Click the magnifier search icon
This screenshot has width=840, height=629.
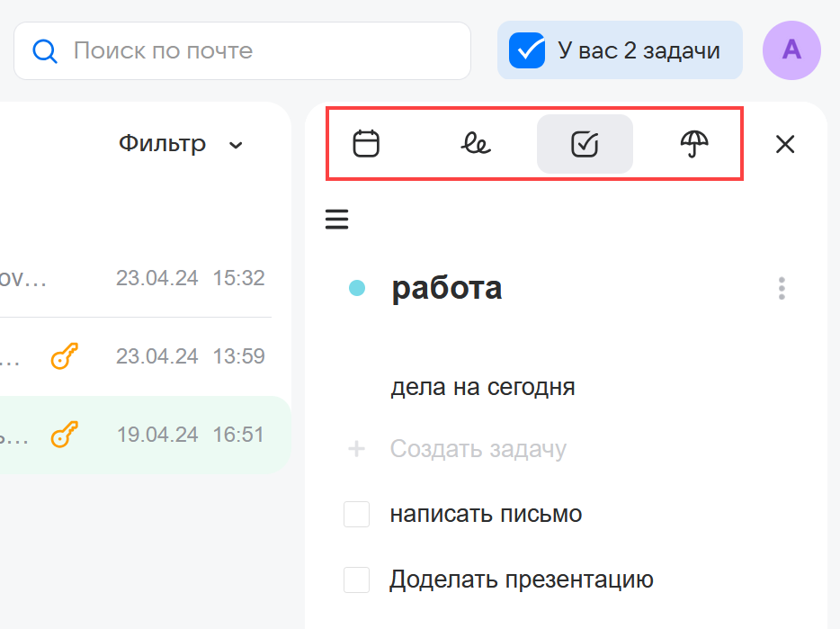44,50
